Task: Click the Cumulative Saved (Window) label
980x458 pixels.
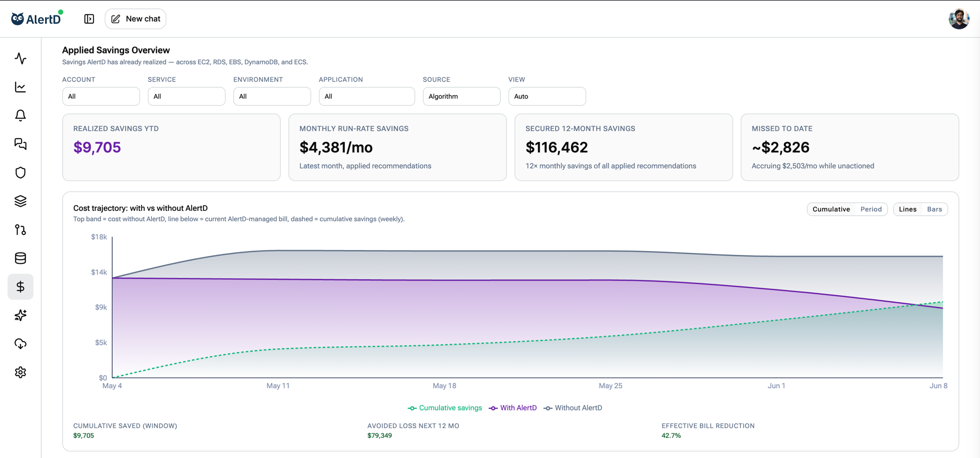Action: coord(125,426)
